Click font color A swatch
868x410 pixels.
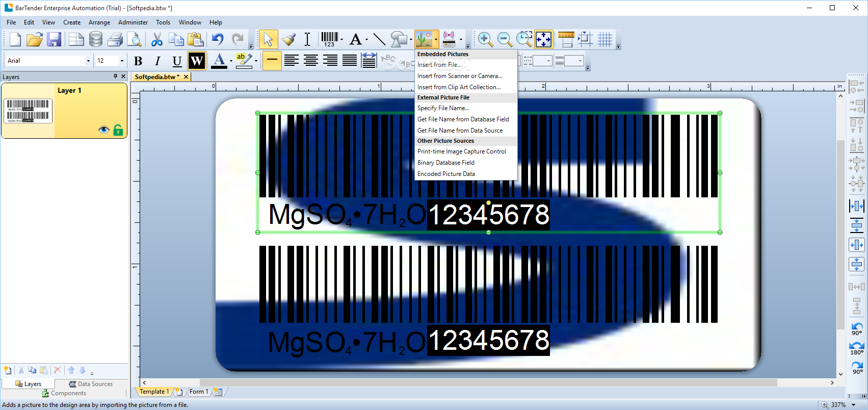coord(219,61)
